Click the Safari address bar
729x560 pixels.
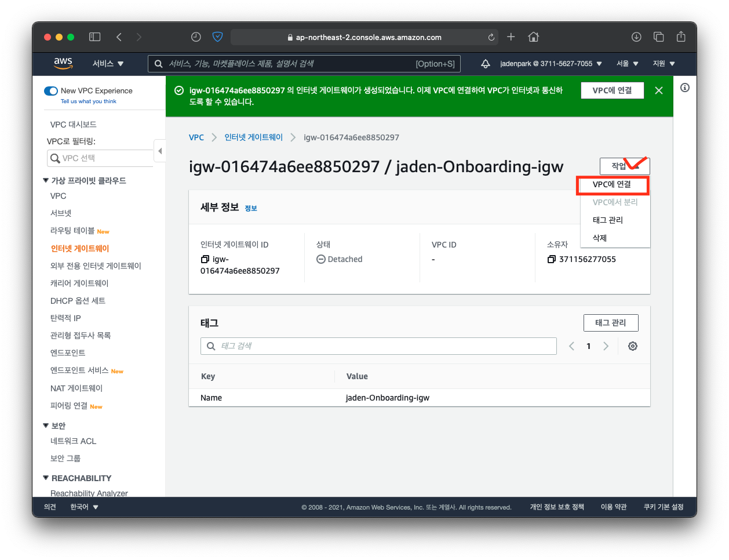point(365,37)
